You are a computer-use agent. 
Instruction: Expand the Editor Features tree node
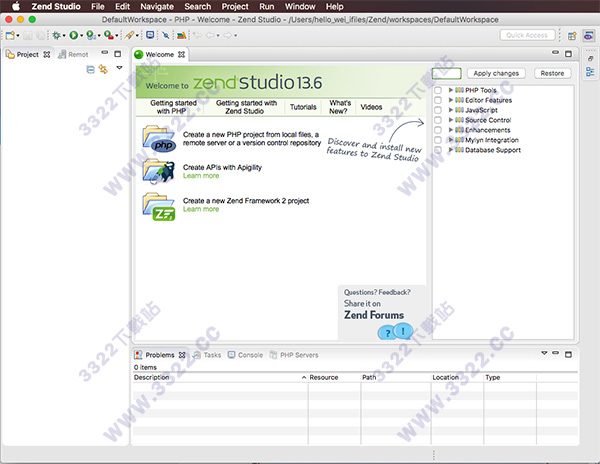click(450, 100)
